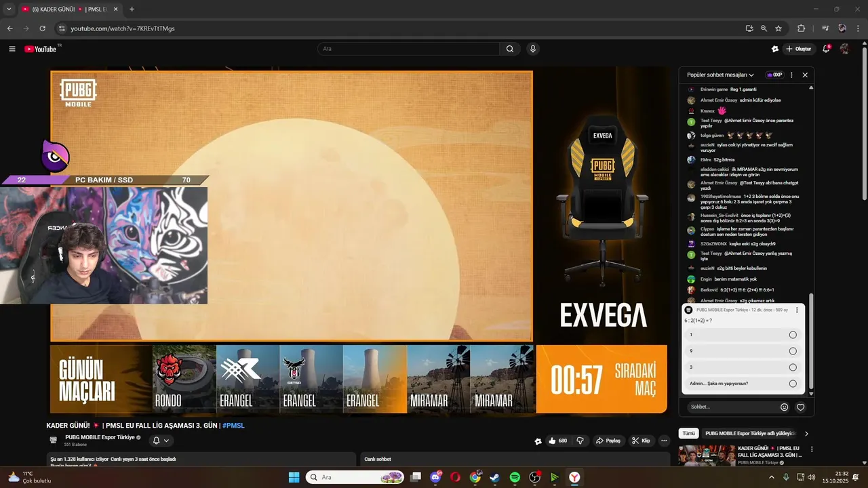Open the Windows Start button
This screenshot has height=488, width=868.
click(x=294, y=477)
